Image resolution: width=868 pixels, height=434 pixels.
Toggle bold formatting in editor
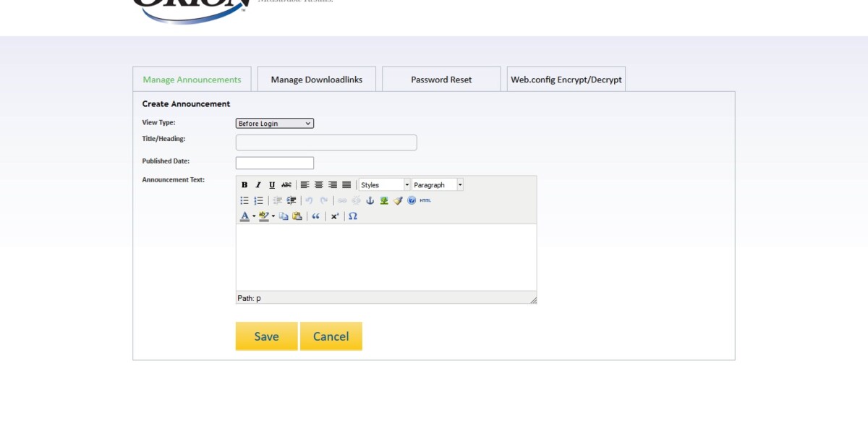(244, 185)
